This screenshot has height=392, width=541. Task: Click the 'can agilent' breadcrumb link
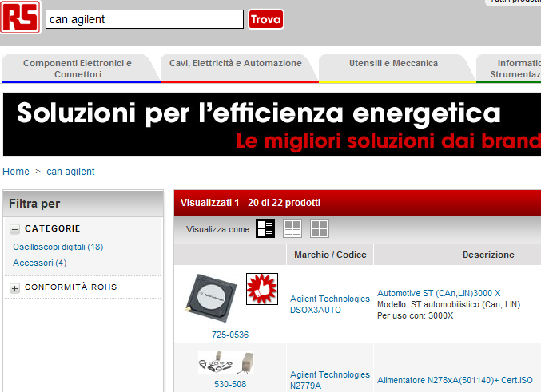(x=70, y=172)
